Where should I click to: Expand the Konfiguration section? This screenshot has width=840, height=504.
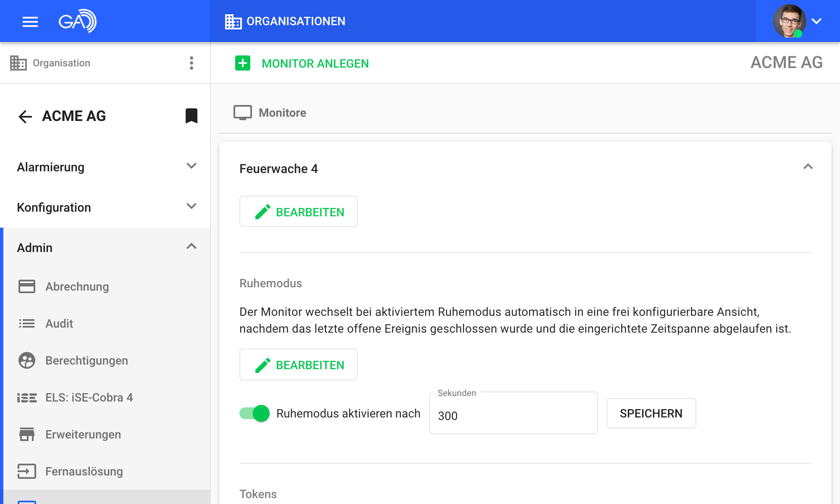[x=191, y=206]
